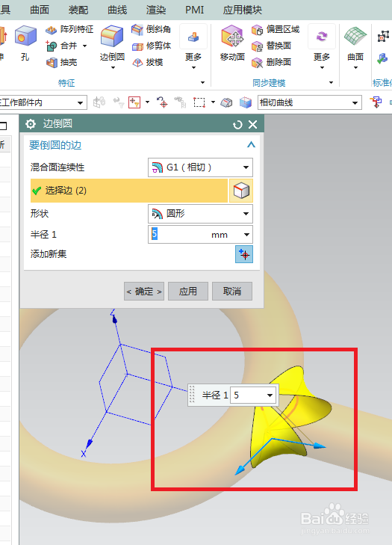Open the 曲线 ribbon tab
This screenshot has width=392, height=545.
117,10
